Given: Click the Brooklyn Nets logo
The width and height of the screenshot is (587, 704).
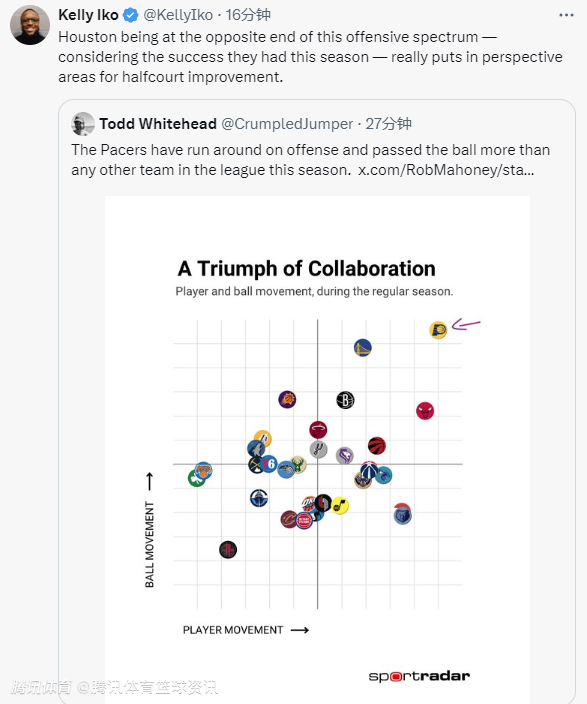Looking at the screenshot, I should tap(345, 400).
